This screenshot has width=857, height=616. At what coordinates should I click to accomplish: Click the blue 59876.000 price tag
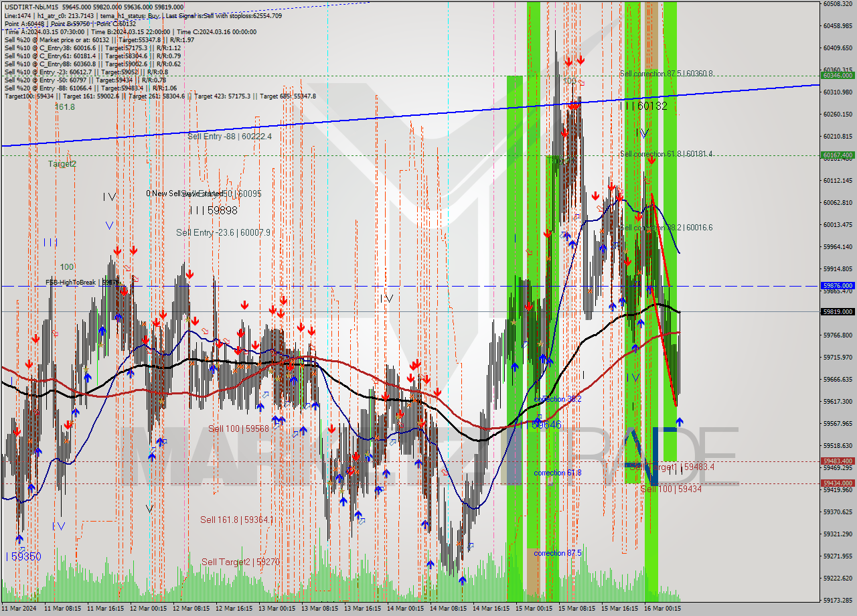(838, 286)
